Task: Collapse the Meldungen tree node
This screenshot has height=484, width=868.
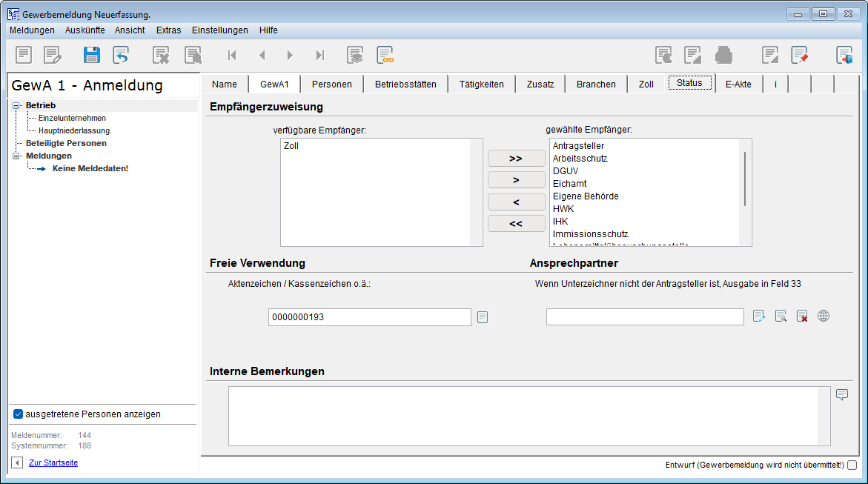Action: tap(16, 156)
